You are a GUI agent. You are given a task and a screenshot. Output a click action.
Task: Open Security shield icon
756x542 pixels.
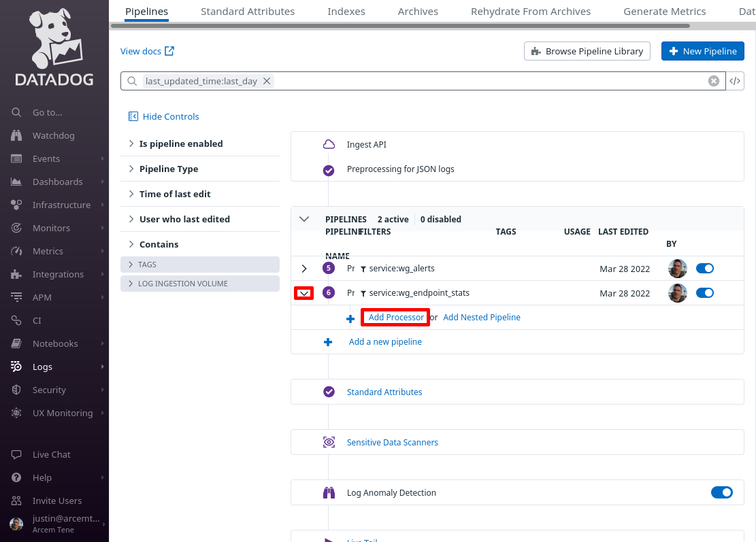[16, 390]
